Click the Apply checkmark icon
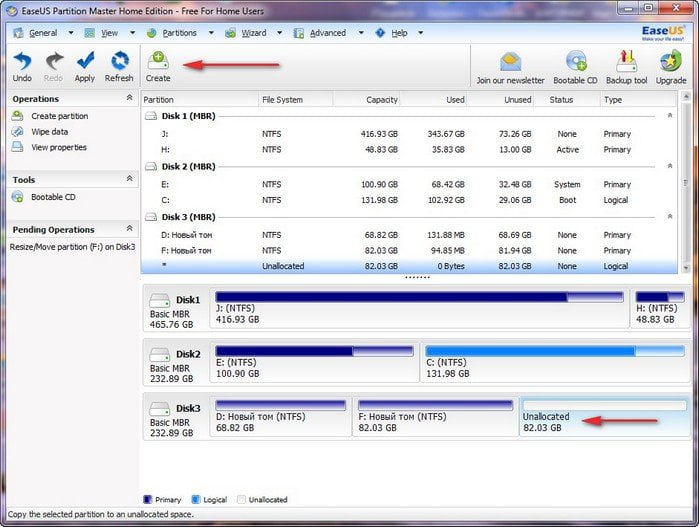The width and height of the screenshot is (699, 527). click(x=85, y=62)
